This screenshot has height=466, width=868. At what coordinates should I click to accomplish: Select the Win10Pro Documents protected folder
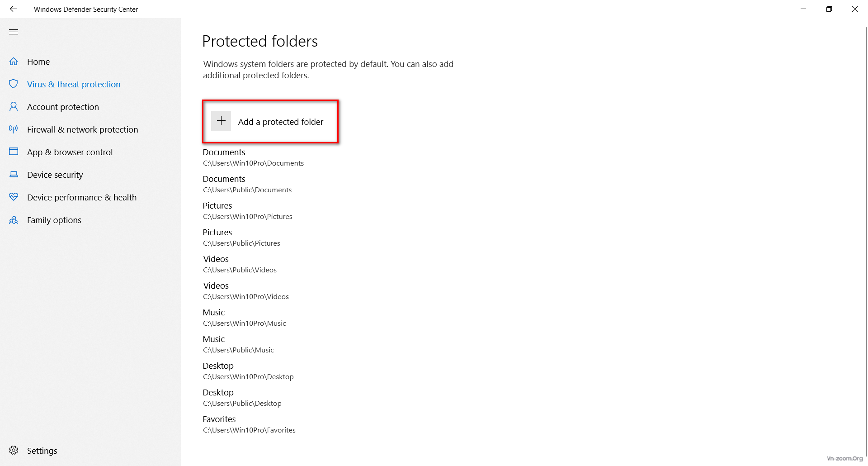pos(253,157)
